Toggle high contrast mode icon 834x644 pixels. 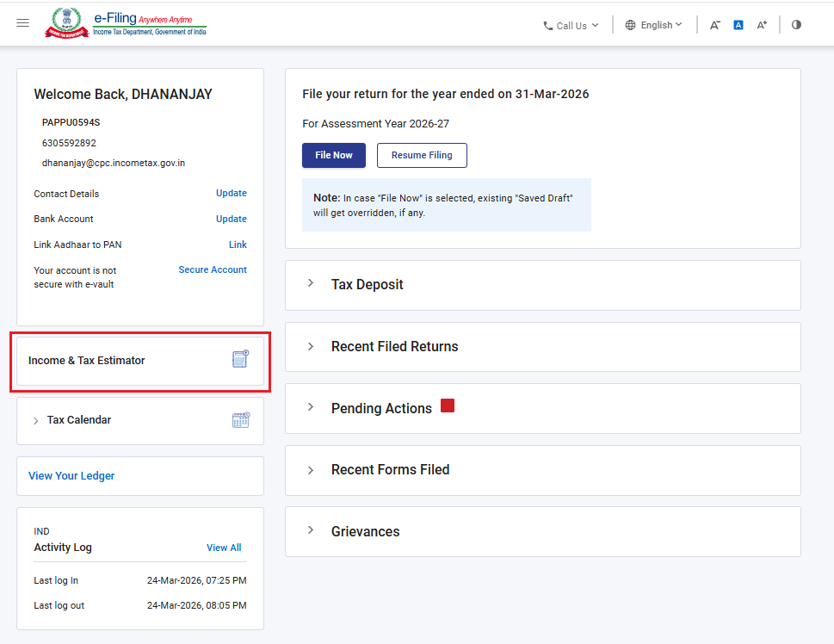[x=796, y=25]
